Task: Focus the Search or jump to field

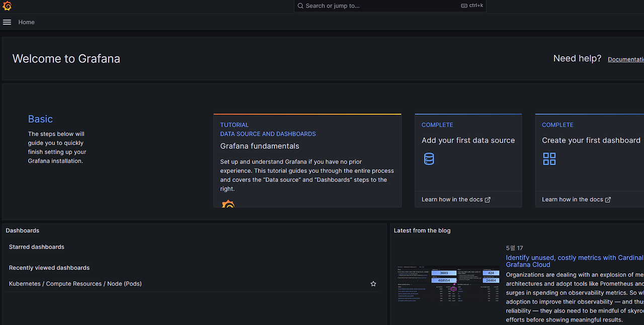Action: [x=390, y=6]
